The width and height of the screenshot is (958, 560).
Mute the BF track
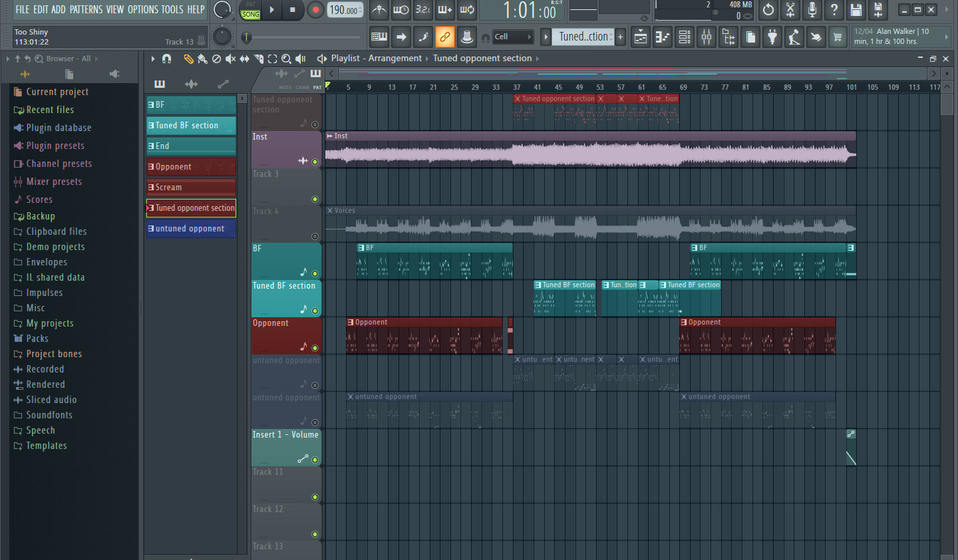[x=315, y=273]
